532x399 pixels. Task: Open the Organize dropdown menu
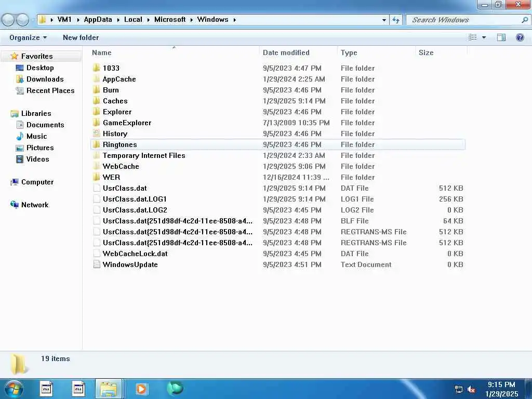(28, 37)
